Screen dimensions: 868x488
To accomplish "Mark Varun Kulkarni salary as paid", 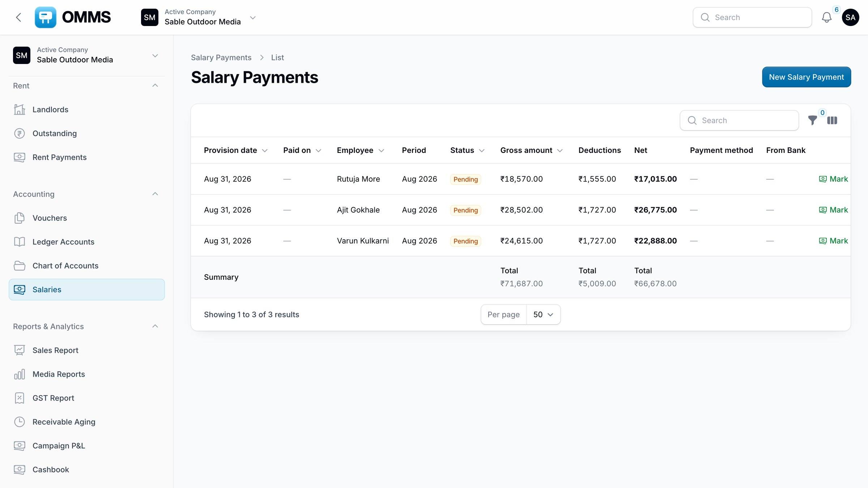I will (x=833, y=241).
